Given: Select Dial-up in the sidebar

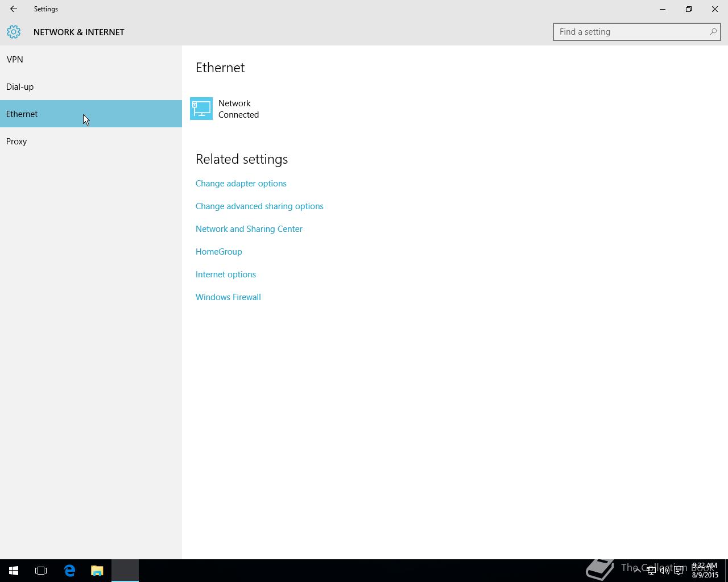Looking at the screenshot, I should [x=91, y=86].
